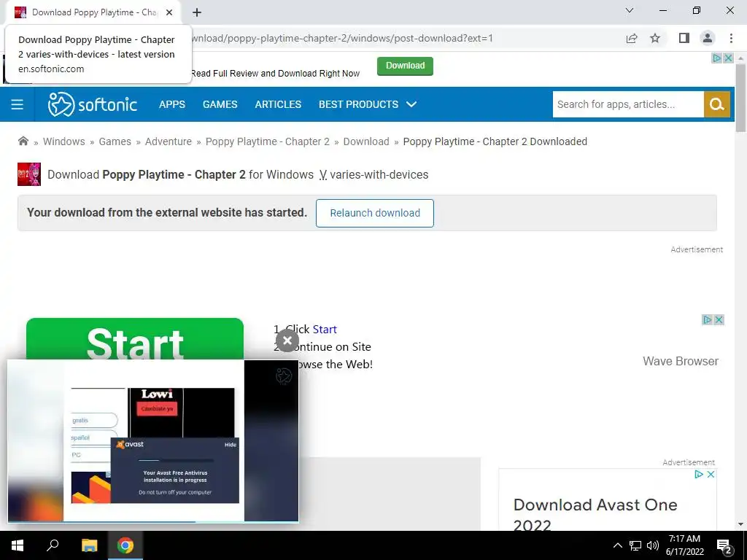
Task: Close the floating video with the X
Action: coord(287,341)
